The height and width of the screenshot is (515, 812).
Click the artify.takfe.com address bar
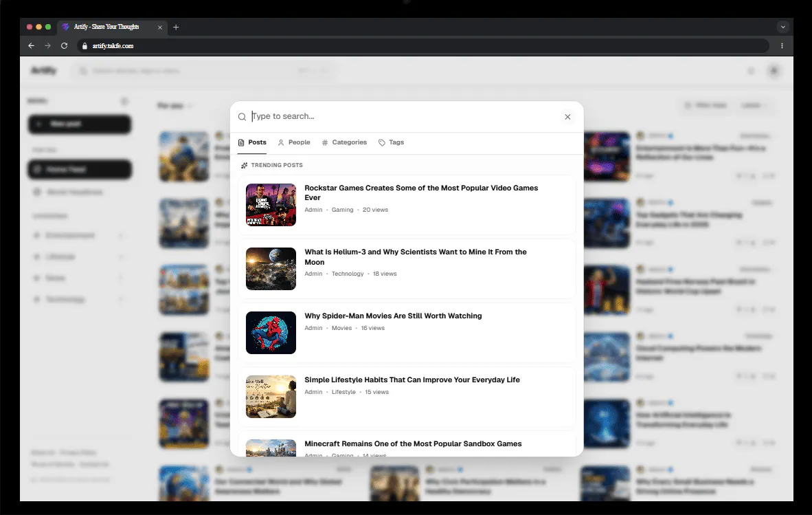pos(424,45)
